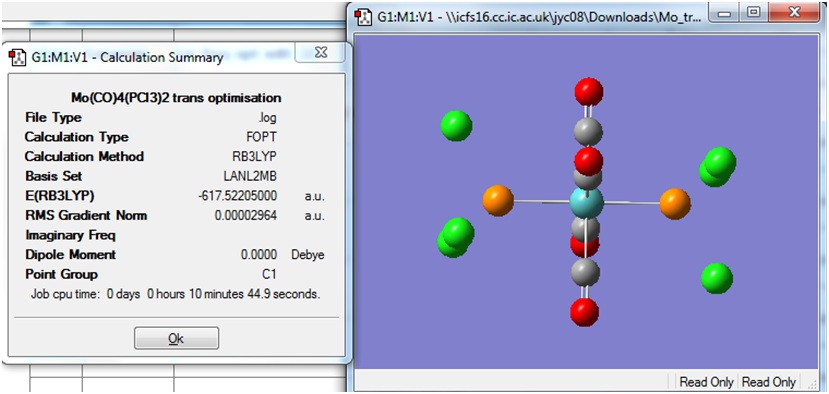The image size is (829, 394).
Task: Select the lower-right green chlorine atom
Action: [717, 278]
